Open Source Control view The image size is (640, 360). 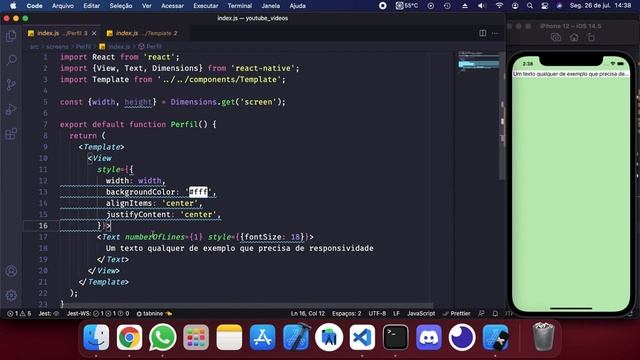pyautogui.click(x=11, y=84)
